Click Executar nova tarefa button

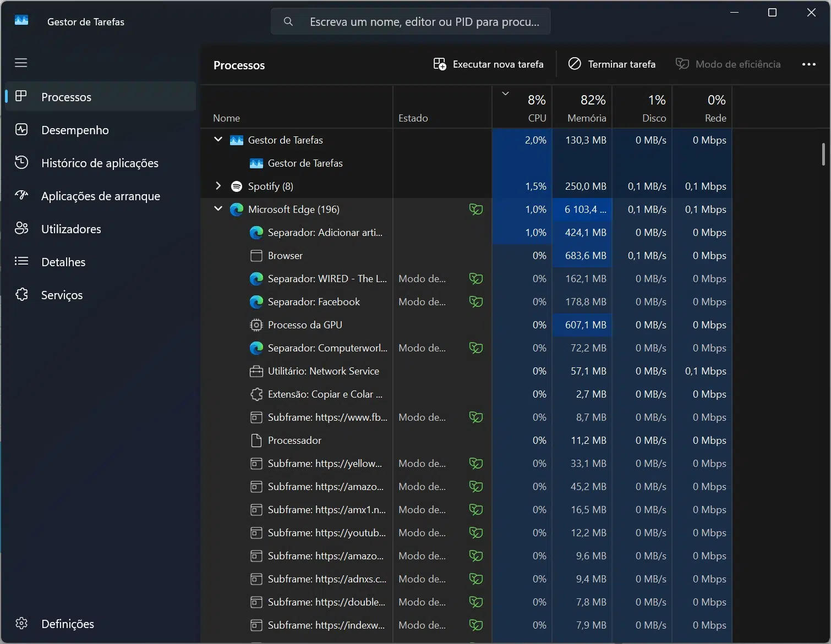tap(488, 64)
